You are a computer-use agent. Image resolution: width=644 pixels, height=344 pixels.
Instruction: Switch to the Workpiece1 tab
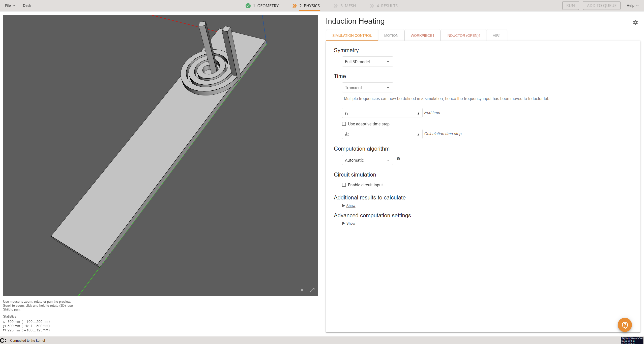click(x=422, y=36)
